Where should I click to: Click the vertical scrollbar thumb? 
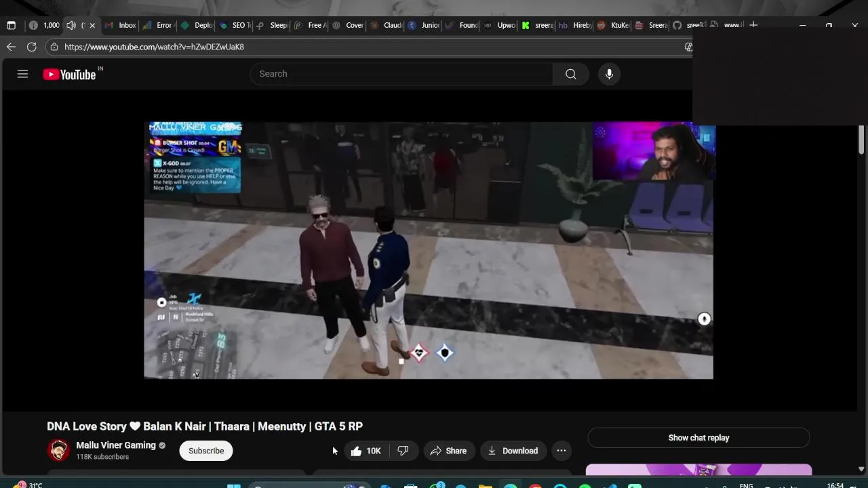[x=861, y=140]
